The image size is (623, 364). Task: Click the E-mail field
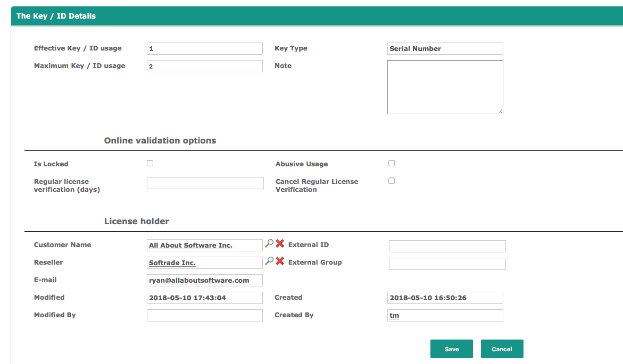pyautogui.click(x=205, y=281)
